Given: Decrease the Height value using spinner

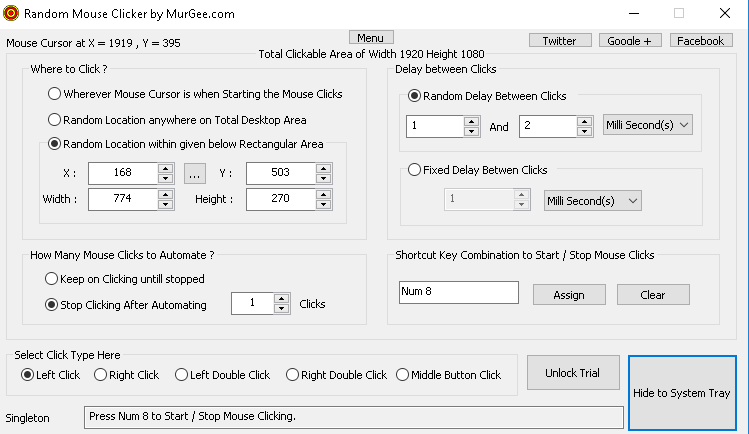Looking at the screenshot, I should tap(323, 204).
